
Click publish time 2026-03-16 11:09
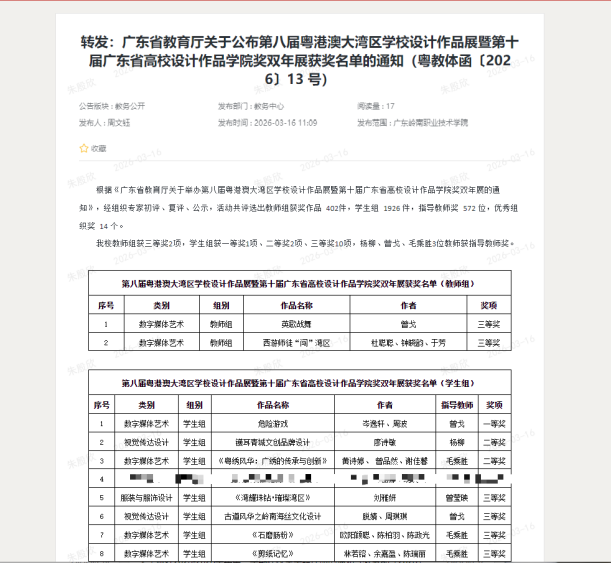point(268,122)
